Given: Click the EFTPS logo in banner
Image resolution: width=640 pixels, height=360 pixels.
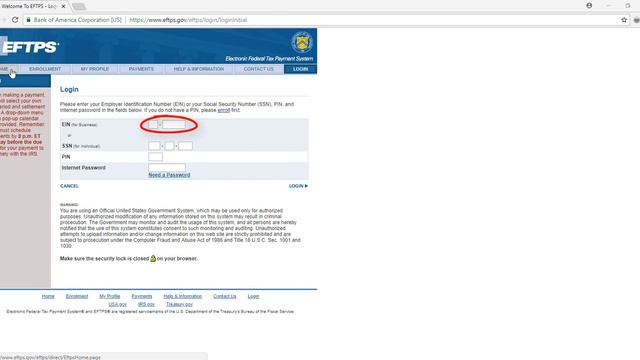Looking at the screenshot, I should (x=29, y=47).
